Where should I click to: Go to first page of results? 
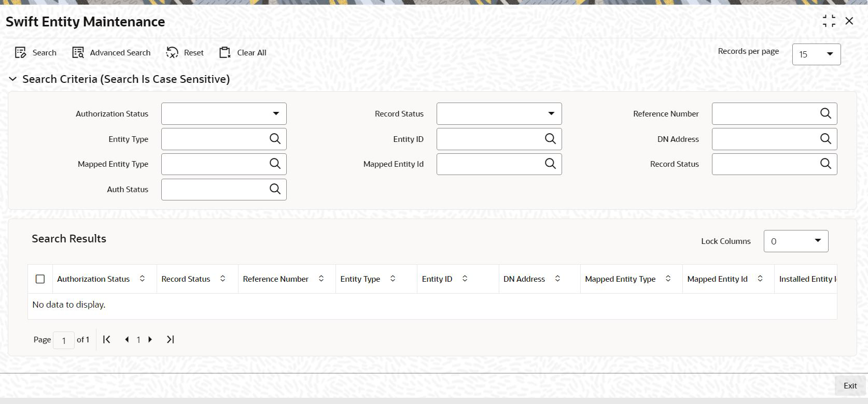[x=107, y=339]
